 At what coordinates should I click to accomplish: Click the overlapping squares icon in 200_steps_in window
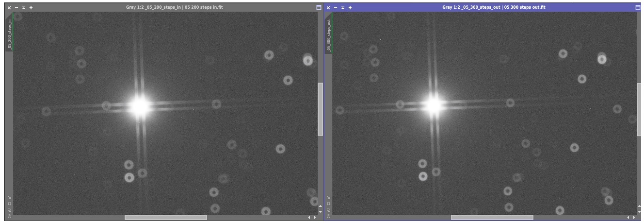pos(9,210)
